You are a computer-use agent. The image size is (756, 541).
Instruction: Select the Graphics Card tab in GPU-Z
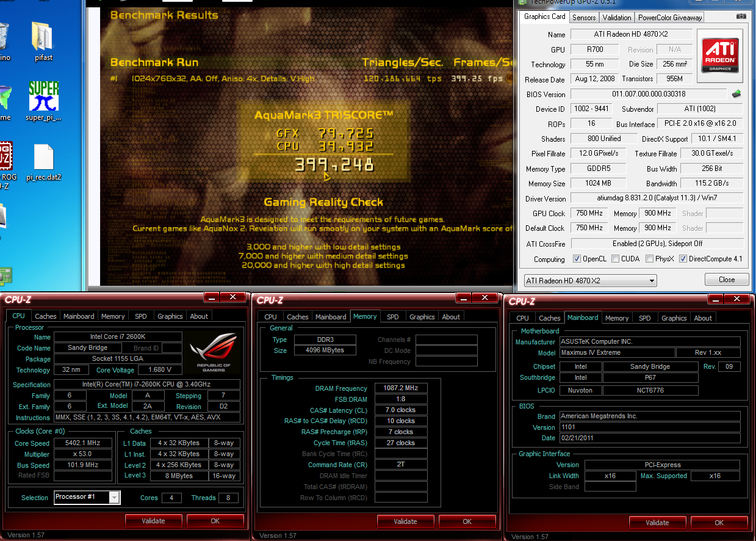click(545, 16)
